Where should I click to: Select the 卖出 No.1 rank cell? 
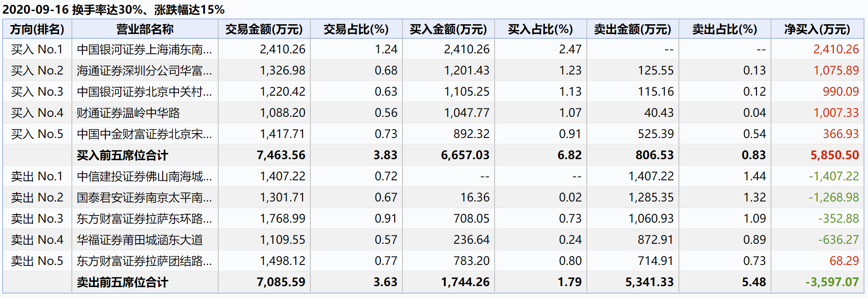tap(37, 176)
